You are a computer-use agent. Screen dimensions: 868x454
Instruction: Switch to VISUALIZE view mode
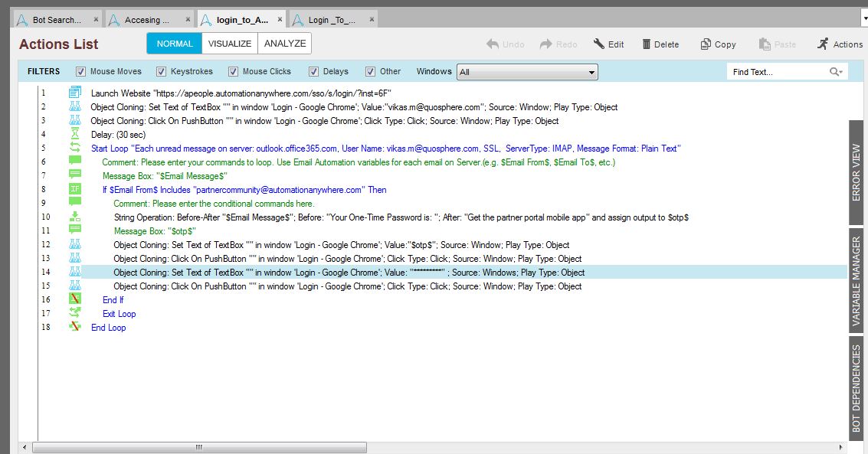pos(230,44)
